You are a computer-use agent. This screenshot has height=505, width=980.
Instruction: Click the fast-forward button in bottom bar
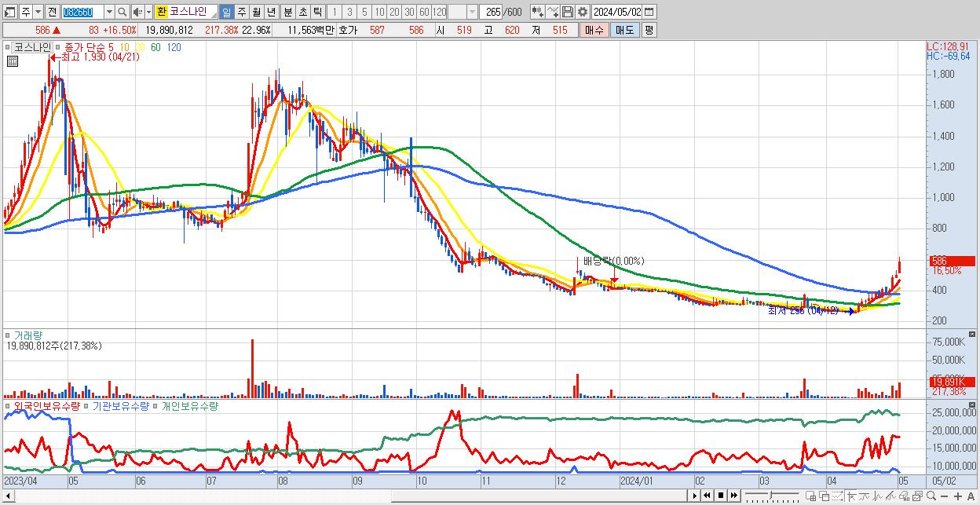click(734, 496)
